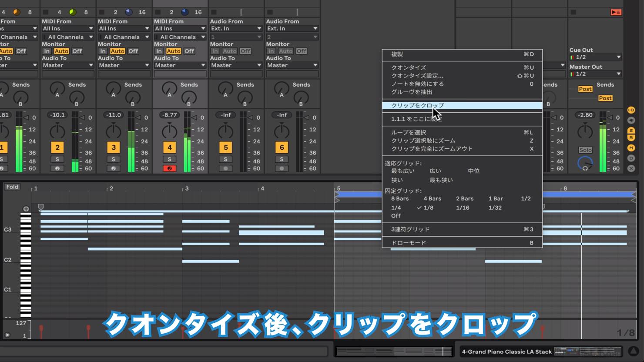Open the Master Out 1/2 dropdown
Viewport: 644px width, 362px height.
pyautogui.click(x=595, y=74)
